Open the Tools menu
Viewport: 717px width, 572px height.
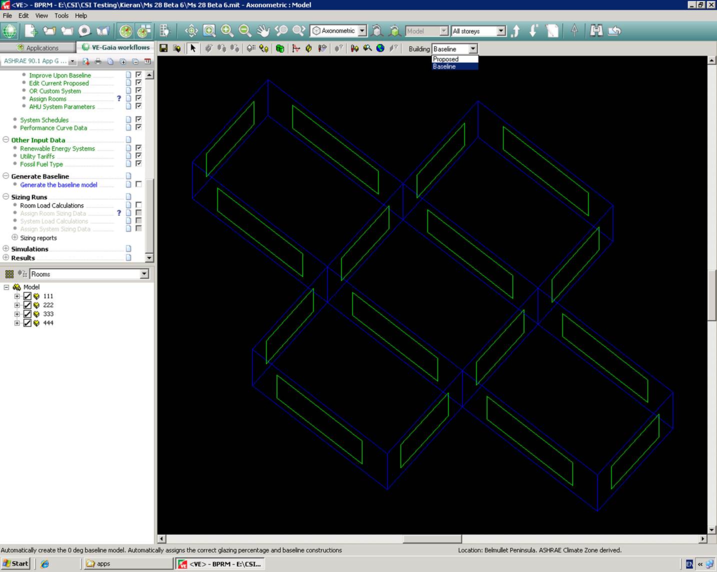pos(61,16)
